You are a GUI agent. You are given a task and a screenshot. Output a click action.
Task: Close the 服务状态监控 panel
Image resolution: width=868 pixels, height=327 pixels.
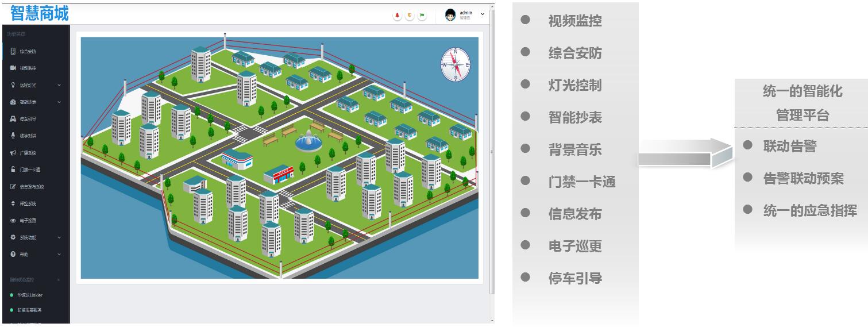click(59, 280)
